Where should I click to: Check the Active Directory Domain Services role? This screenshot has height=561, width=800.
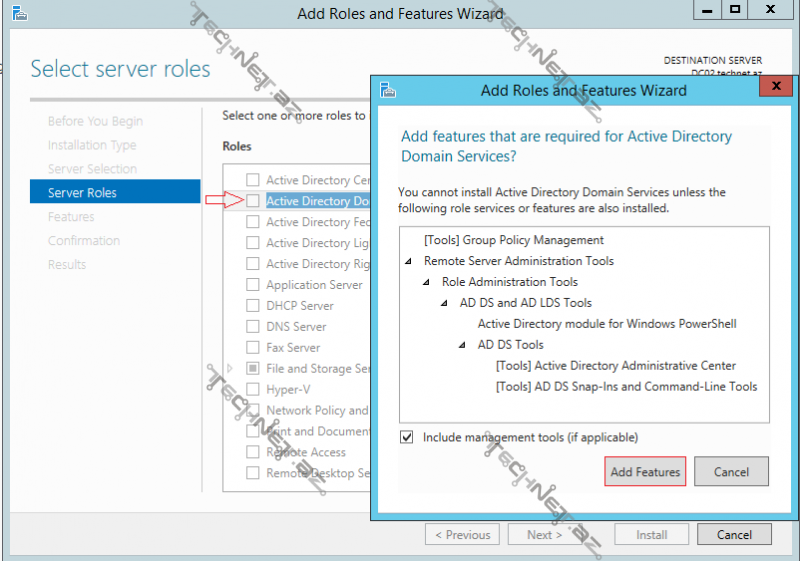click(253, 201)
